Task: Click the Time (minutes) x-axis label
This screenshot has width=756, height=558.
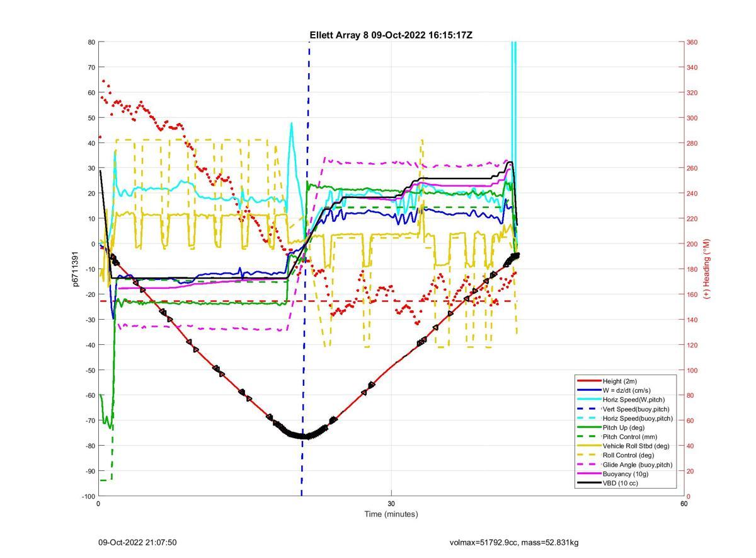Action: (x=391, y=514)
